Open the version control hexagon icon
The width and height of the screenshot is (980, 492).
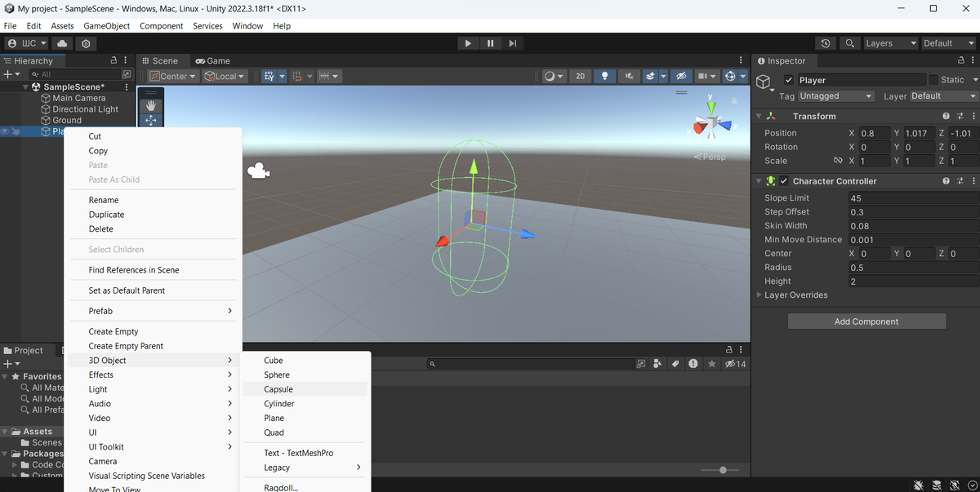(x=86, y=43)
